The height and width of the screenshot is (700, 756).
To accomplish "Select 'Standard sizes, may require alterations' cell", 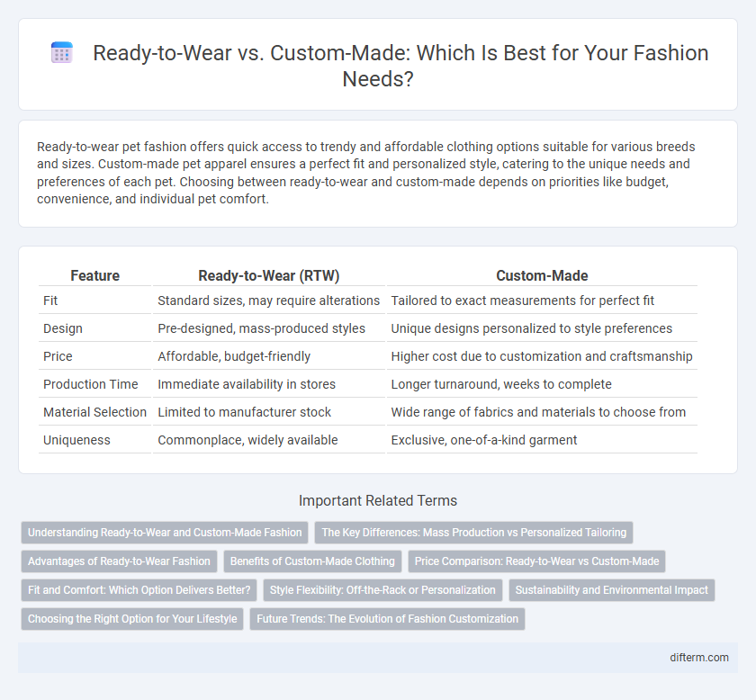I will [x=269, y=301].
